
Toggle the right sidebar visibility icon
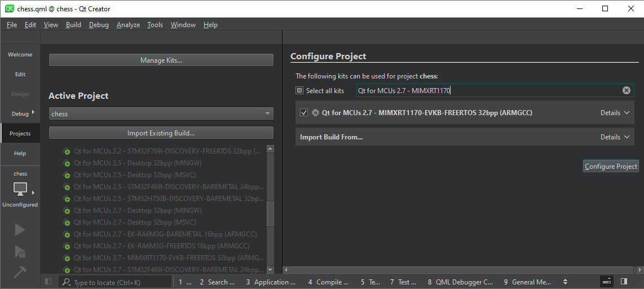(x=624, y=282)
